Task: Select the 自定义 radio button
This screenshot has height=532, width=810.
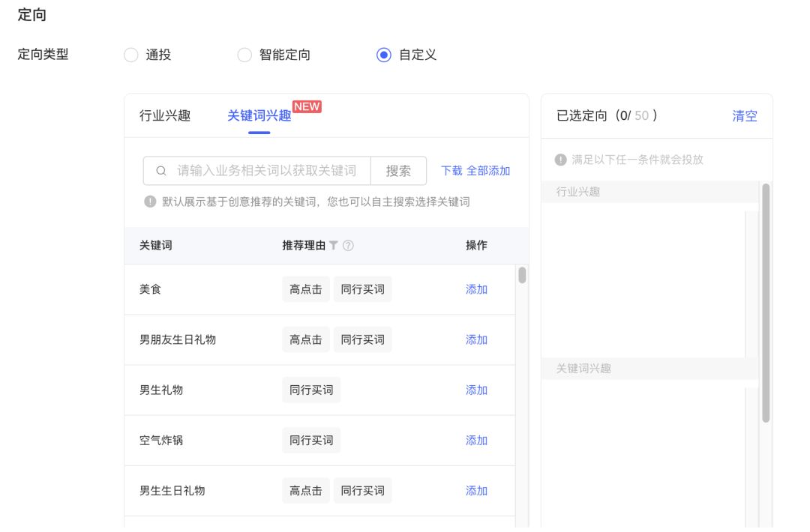Action: pos(384,55)
